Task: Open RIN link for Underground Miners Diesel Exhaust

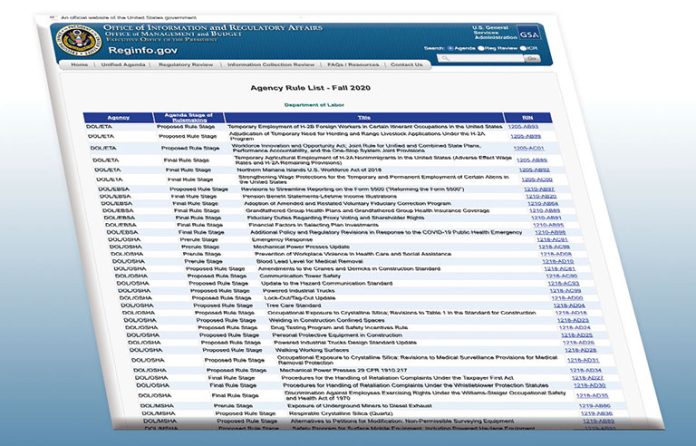Action: [595, 406]
